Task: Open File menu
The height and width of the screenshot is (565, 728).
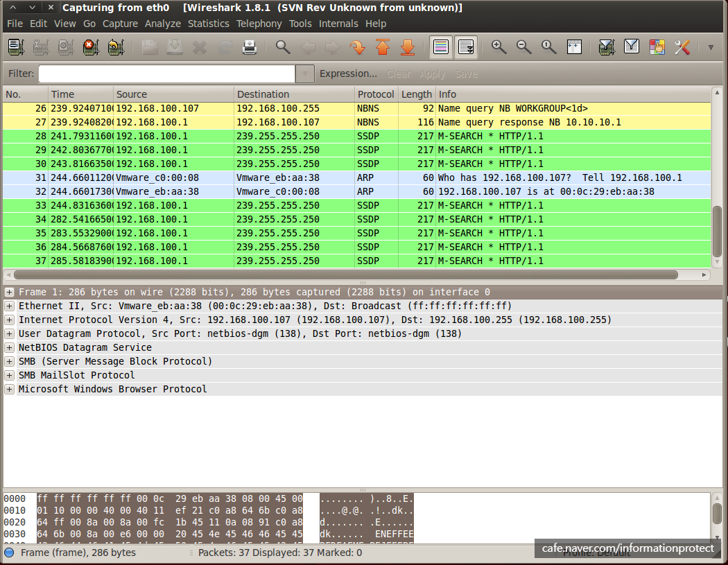Action: click(15, 24)
